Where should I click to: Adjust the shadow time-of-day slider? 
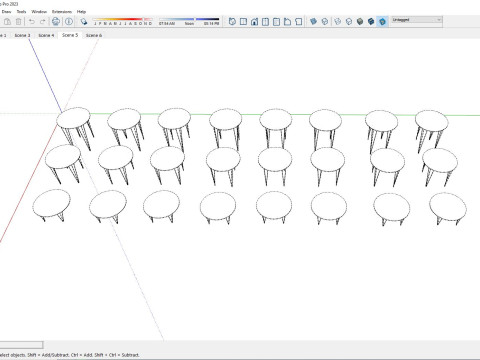[189, 21]
